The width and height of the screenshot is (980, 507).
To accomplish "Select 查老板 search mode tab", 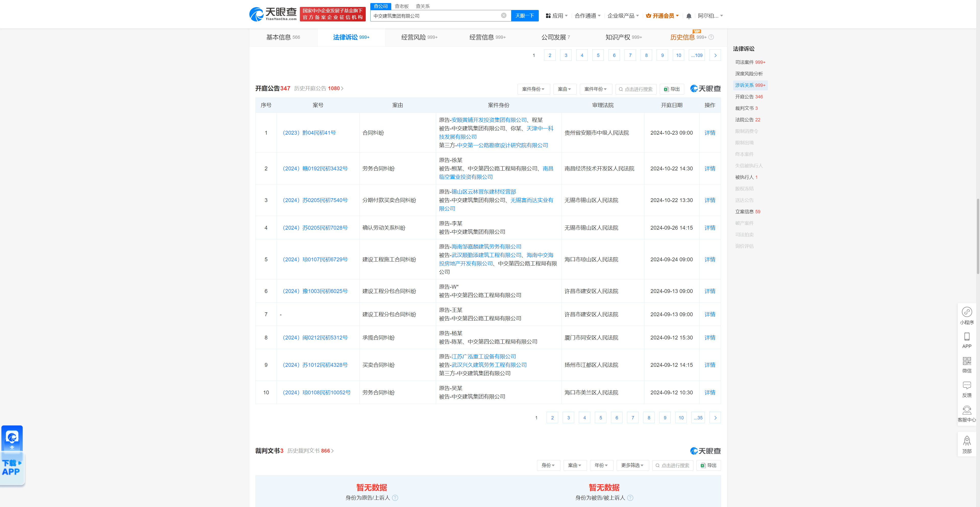I will (401, 6).
